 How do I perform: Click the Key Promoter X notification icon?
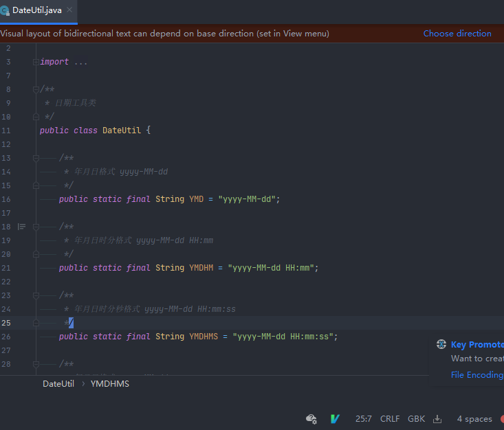441,344
